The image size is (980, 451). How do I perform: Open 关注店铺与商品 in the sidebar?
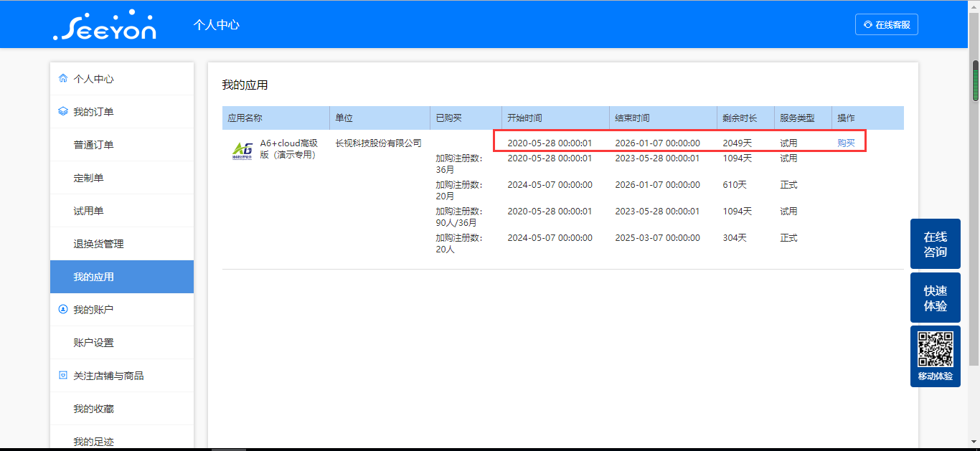[122, 376]
